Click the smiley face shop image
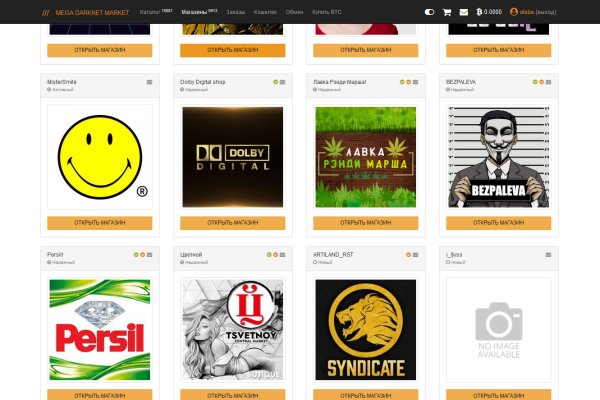 coord(99,157)
